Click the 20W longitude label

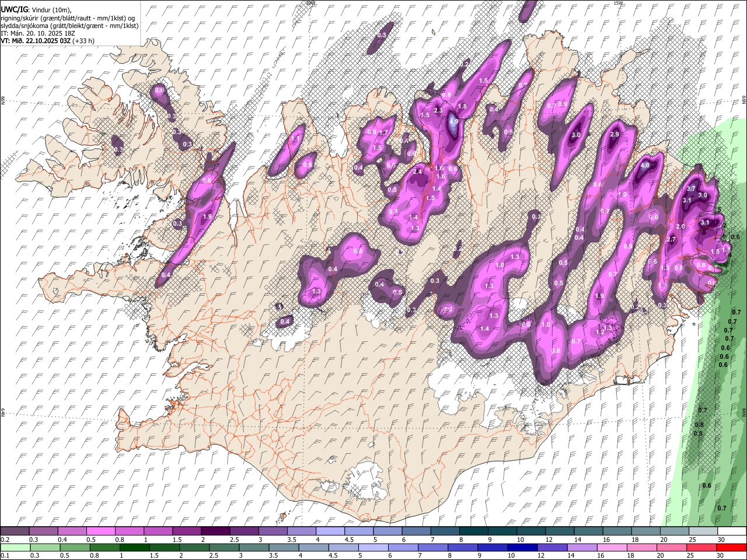[x=310, y=3]
